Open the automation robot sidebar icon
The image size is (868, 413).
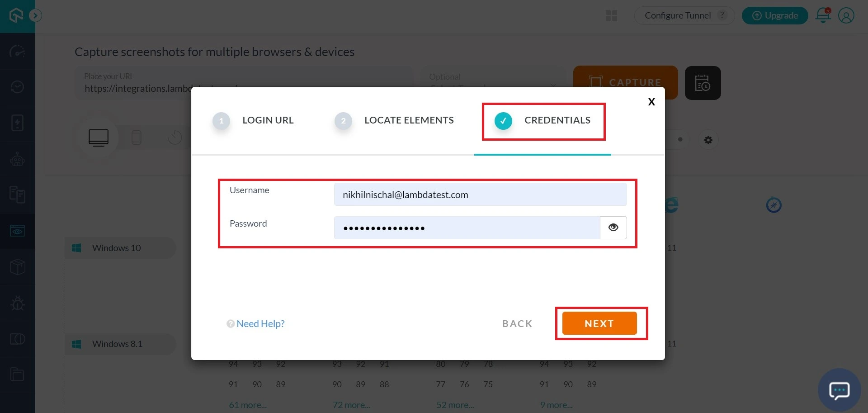tap(17, 159)
